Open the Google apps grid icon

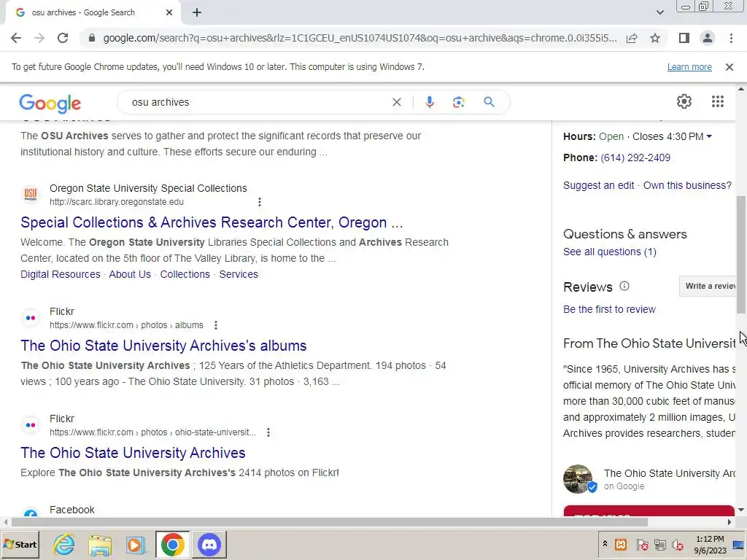click(x=718, y=101)
